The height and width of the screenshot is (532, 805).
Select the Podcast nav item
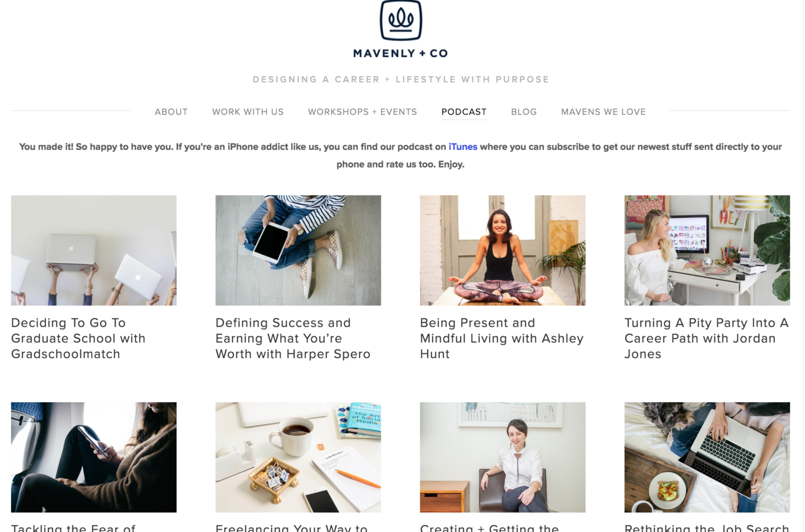tap(464, 112)
